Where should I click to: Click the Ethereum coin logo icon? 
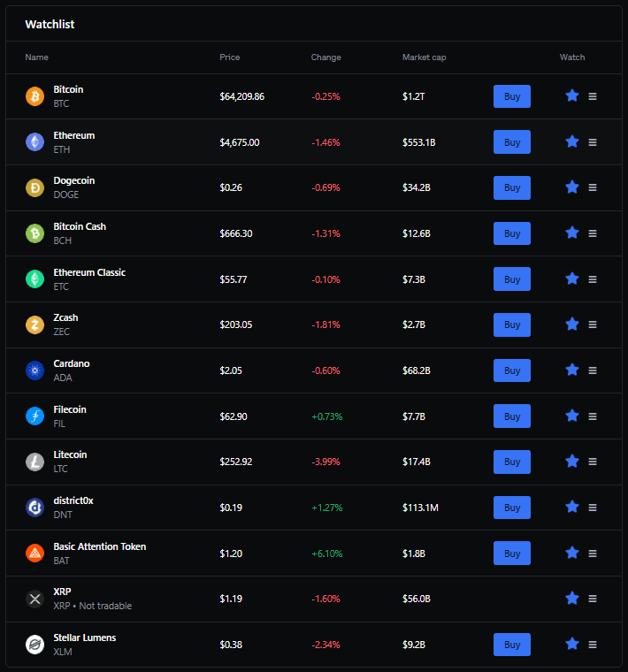point(34,142)
